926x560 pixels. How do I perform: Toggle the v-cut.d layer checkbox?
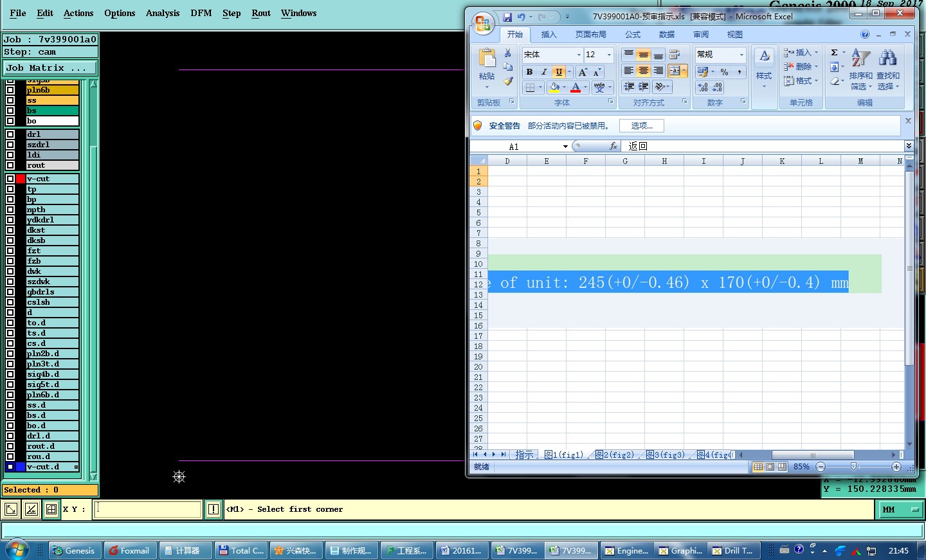coord(10,467)
